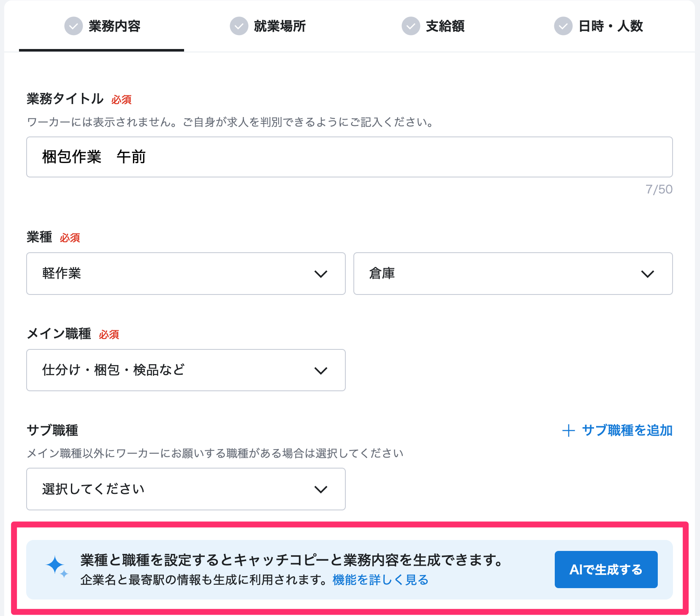Viewport: 700px width, 616px height.
Task: Open the 日時・人数 tab
Action: tap(610, 26)
